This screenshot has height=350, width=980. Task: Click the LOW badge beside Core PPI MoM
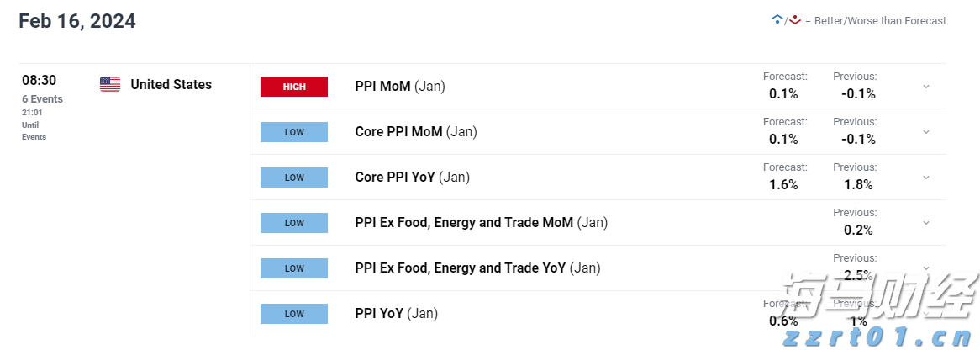point(294,132)
